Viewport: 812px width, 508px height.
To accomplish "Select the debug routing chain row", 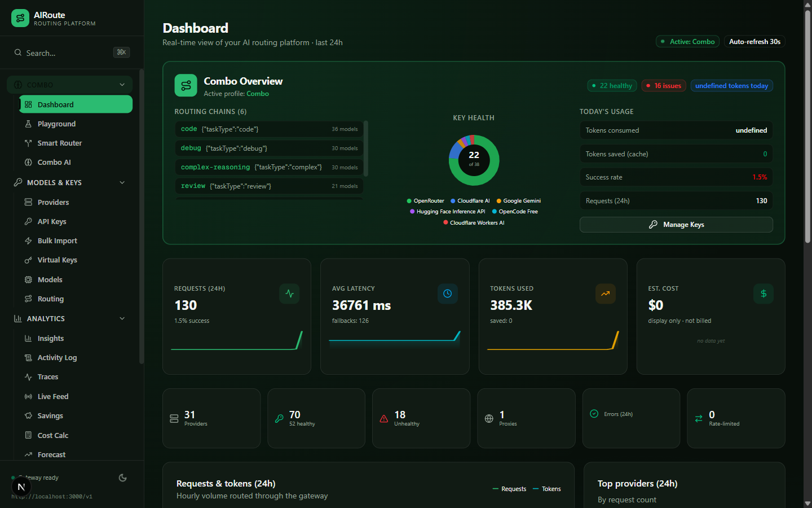I will (x=269, y=148).
